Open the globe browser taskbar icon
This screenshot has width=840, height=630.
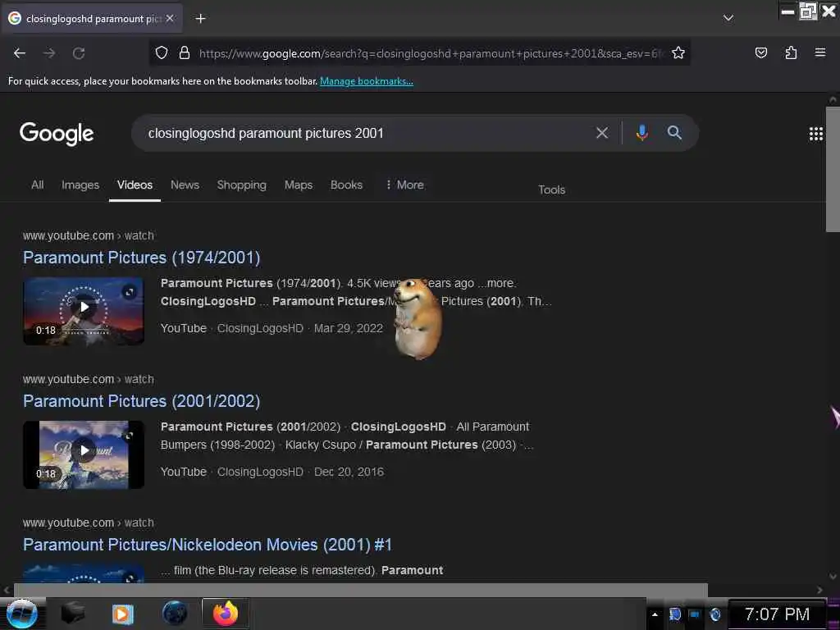coord(175,614)
